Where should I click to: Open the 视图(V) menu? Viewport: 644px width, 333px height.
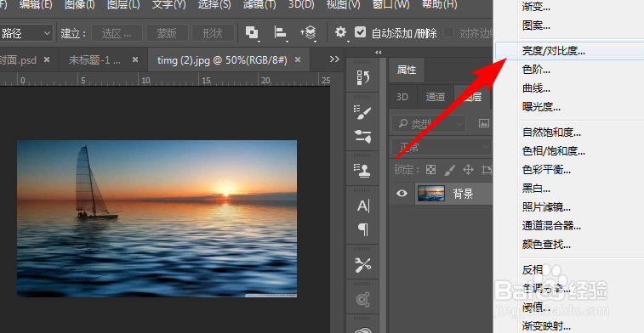click(344, 5)
